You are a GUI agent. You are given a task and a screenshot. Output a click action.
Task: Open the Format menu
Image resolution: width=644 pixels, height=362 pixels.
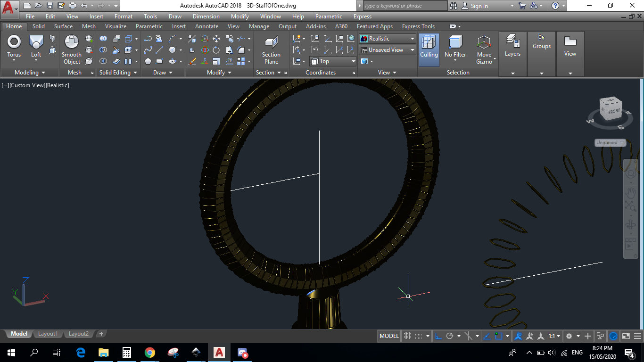(x=124, y=16)
